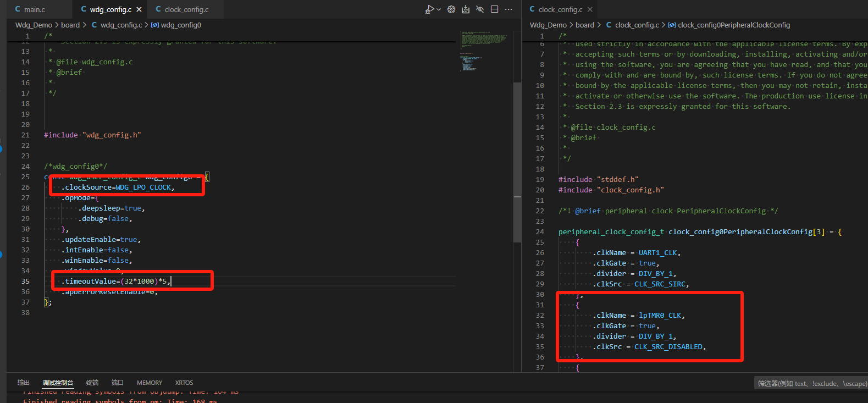Switch to the 终端 terminal tab

point(92,383)
